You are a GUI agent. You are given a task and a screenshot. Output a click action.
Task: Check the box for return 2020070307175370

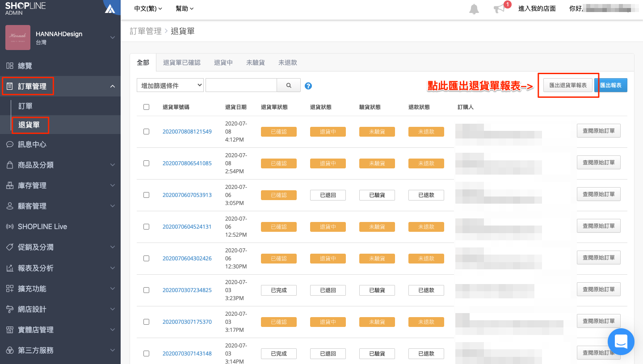tap(146, 322)
